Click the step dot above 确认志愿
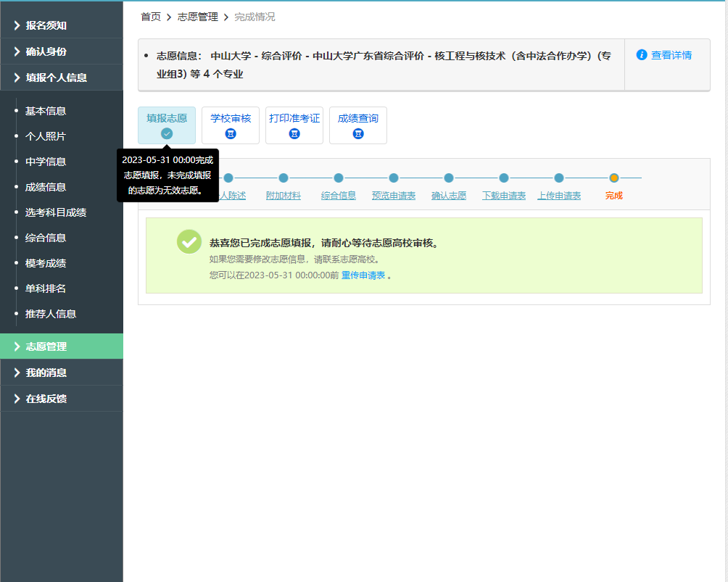728x582 pixels. tap(449, 178)
